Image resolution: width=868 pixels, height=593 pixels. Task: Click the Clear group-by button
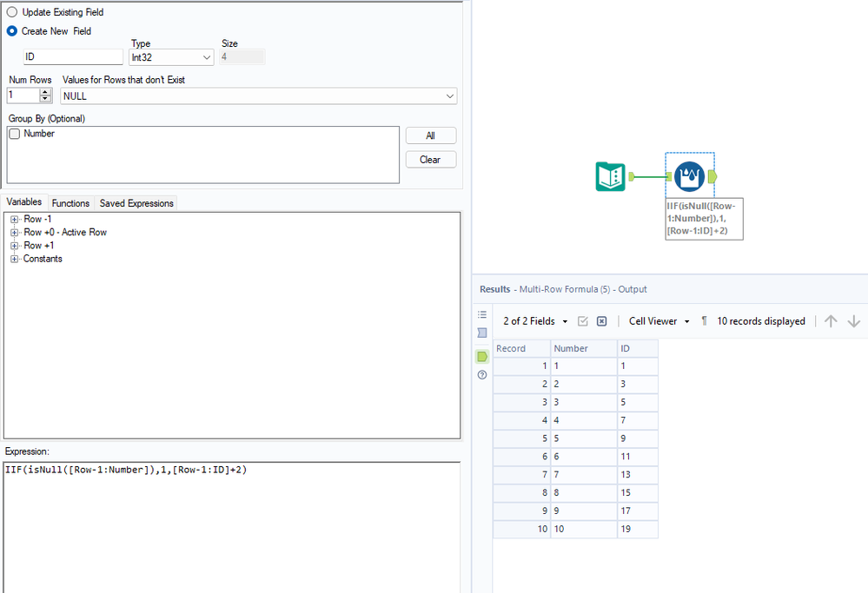tap(431, 160)
